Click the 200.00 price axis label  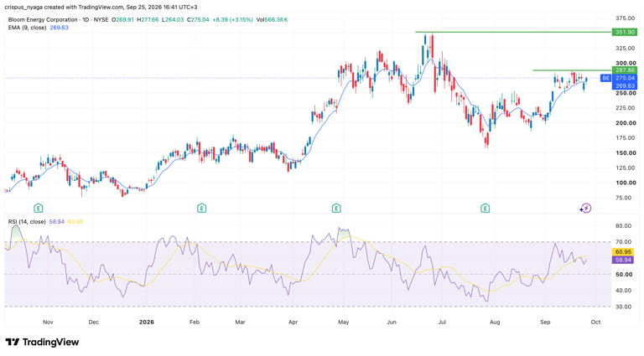(x=626, y=123)
